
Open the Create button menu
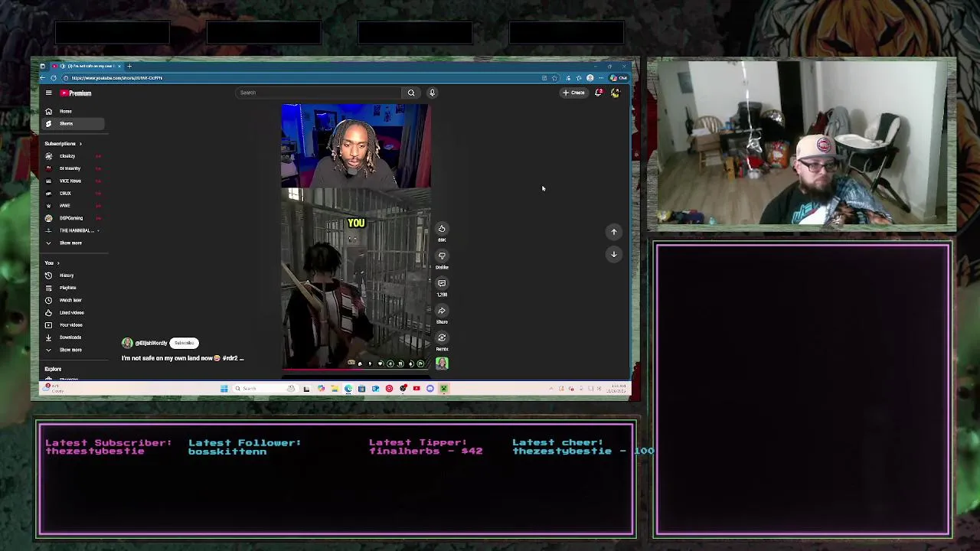point(574,93)
